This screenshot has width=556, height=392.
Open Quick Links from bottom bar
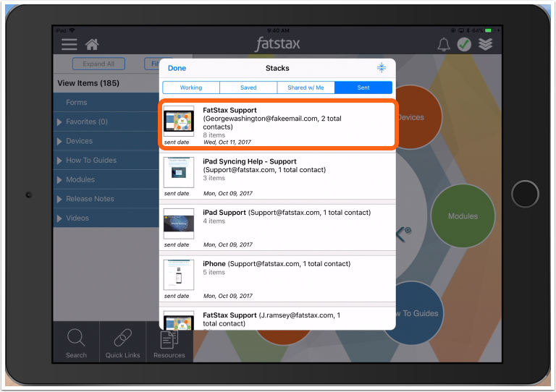(122, 343)
